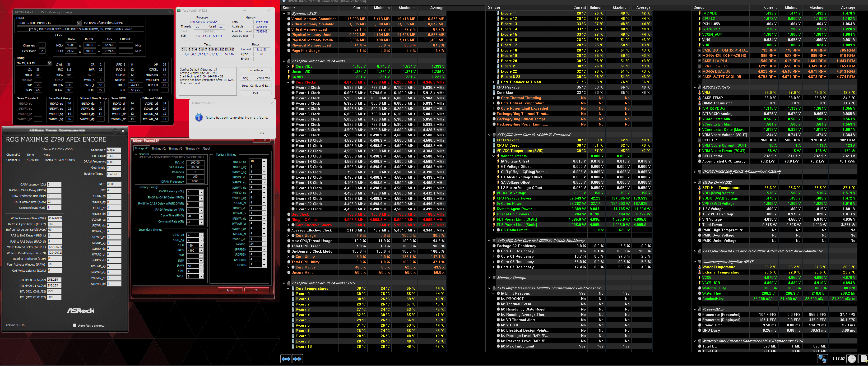The height and width of the screenshot is (366, 868).
Task: Click the Water Temperature thermometer icon
Action: (699, 267)
